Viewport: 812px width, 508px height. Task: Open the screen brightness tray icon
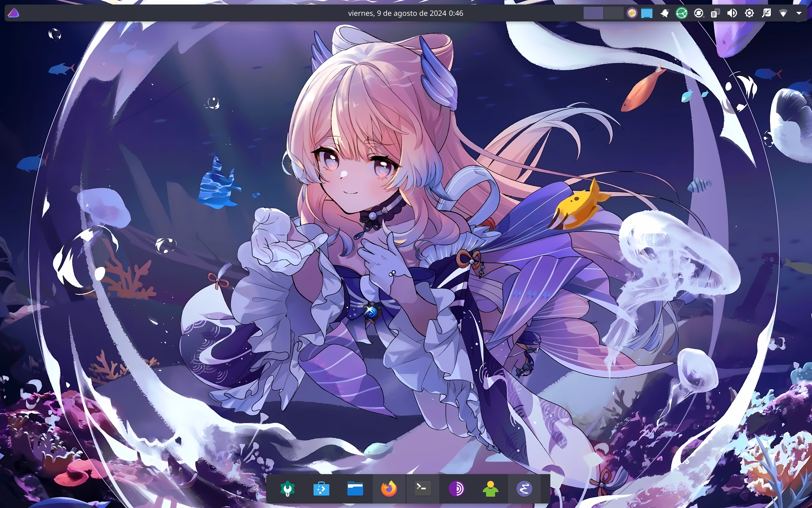tap(749, 13)
